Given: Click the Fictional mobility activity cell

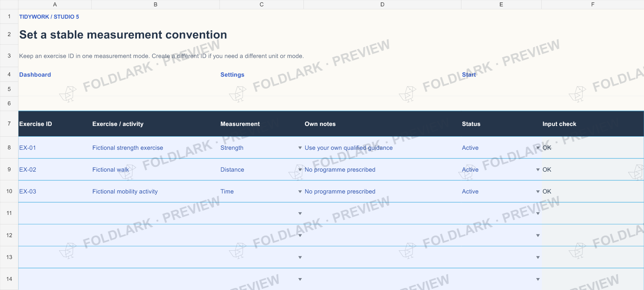Looking at the screenshot, I should point(156,191).
